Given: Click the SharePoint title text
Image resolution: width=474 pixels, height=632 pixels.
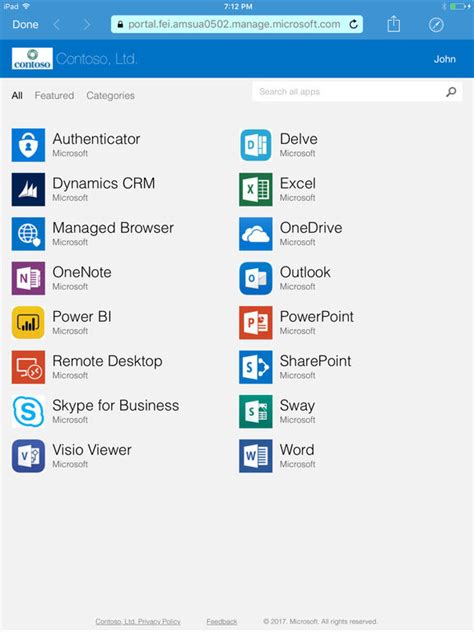Looking at the screenshot, I should click(316, 361).
